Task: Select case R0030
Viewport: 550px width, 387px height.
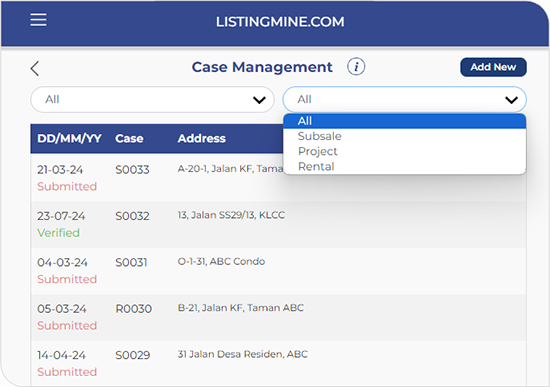Action: (x=134, y=309)
